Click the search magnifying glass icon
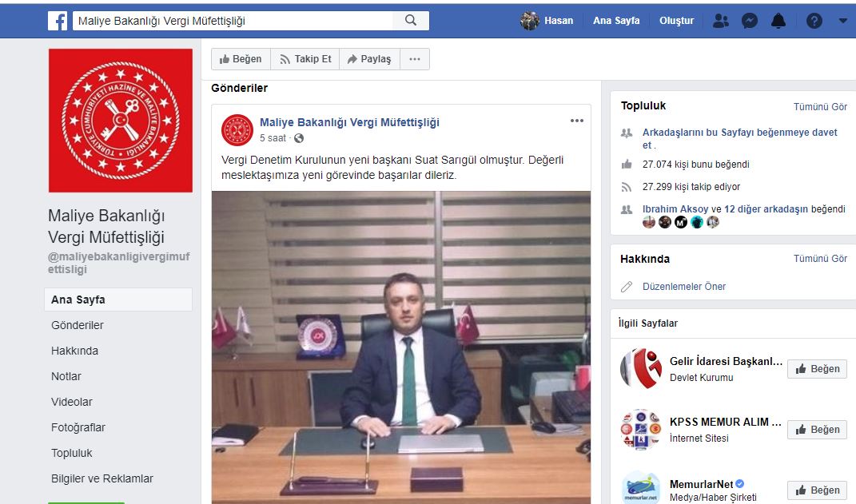Image resolution: width=856 pixels, height=504 pixels. coord(411,20)
